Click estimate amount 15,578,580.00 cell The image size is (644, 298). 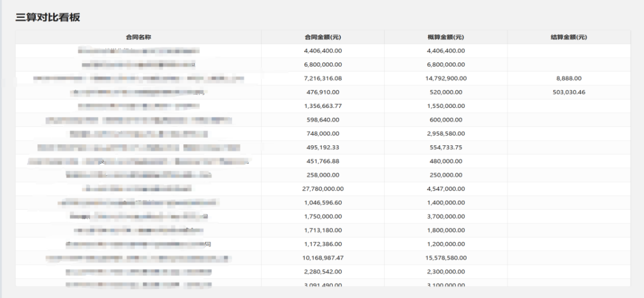pos(445,258)
